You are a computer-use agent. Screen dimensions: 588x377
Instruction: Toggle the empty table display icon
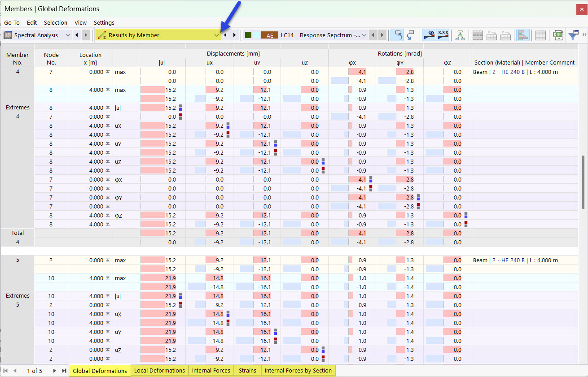[x=540, y=35]
